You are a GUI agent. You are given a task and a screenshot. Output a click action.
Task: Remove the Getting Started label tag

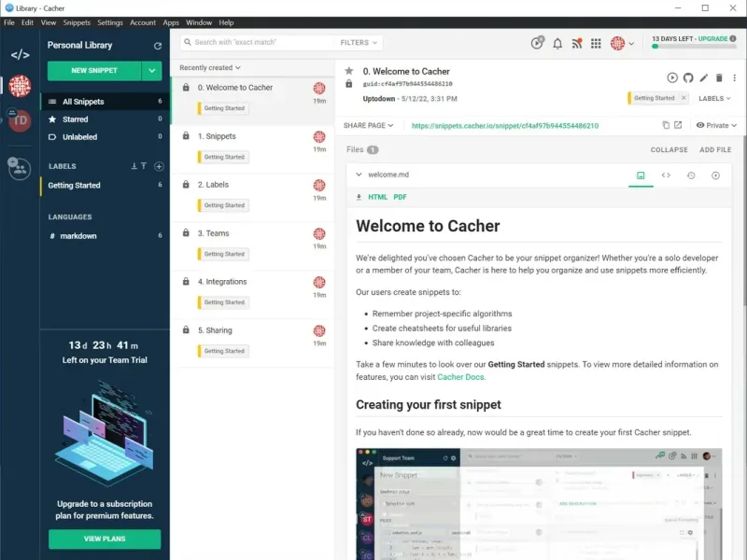tap(684, 98)
